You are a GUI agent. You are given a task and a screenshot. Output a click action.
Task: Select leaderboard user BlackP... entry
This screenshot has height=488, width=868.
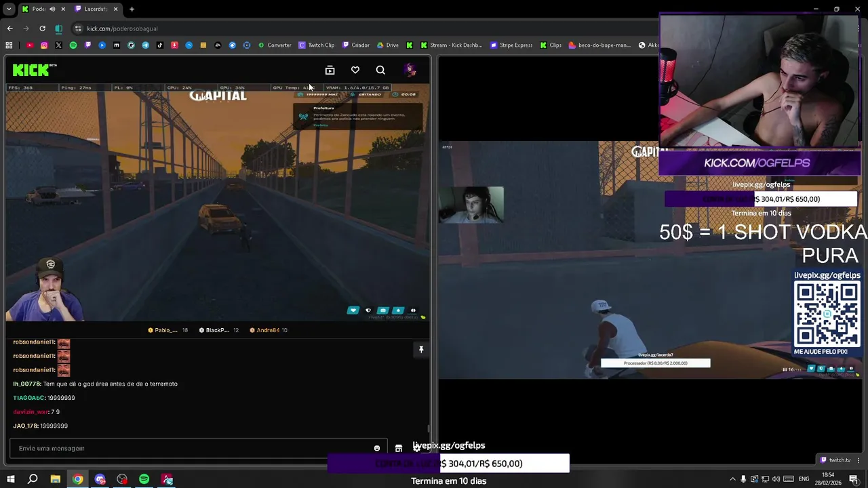[218, 330]
